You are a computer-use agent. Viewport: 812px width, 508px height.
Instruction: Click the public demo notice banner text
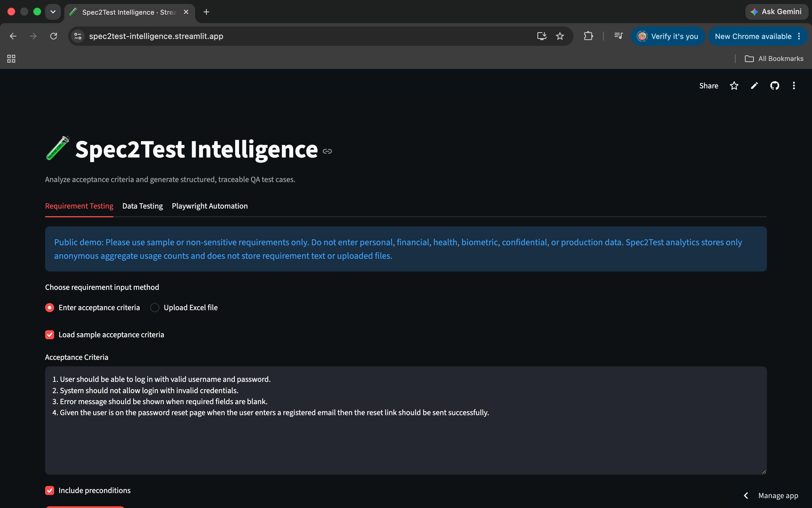398,249
